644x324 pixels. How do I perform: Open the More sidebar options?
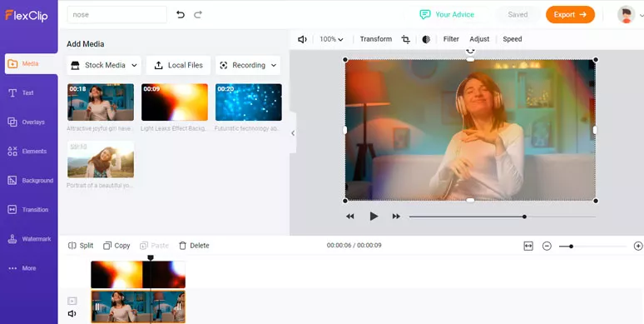[x=22, y=268]
